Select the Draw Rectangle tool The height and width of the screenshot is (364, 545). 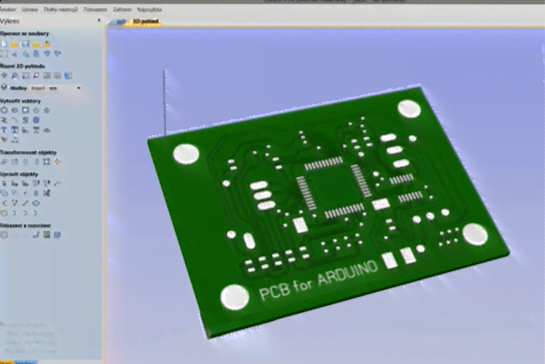click(25, 110)
